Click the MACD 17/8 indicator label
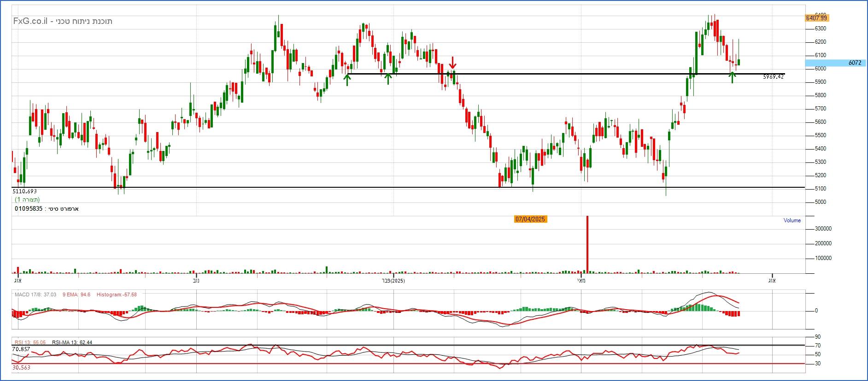868x381 pixels. click(35, 294)
